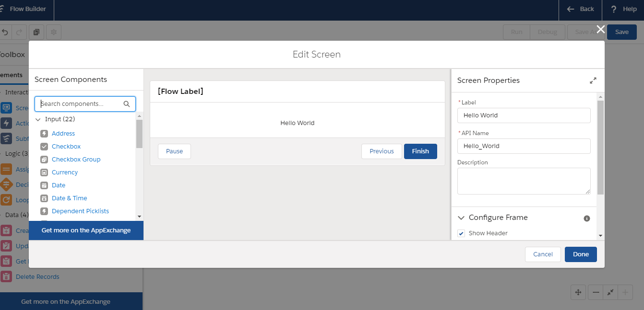This screenshot has width=644, height=310.
Task: Expand the Screen Properties panel with the arrows icon
Action: pyautogui.click(x=593, y=80)
